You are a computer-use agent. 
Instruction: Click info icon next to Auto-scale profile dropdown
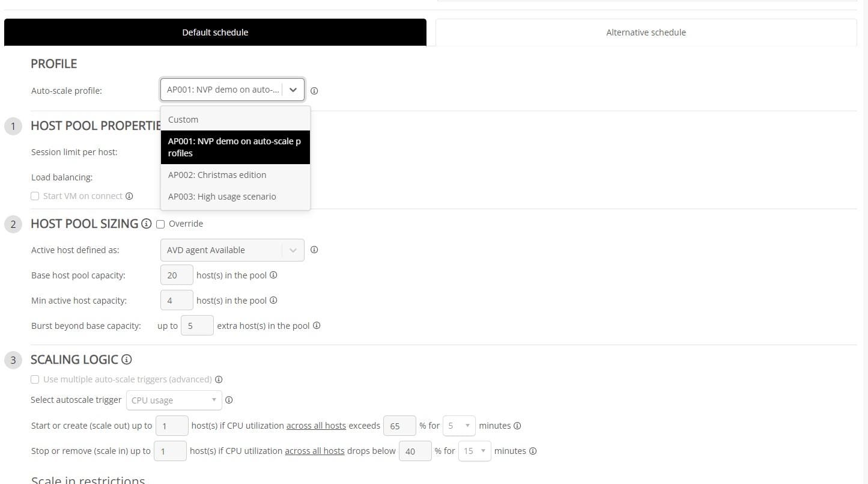pyautogui.click(x=314, y=91)
